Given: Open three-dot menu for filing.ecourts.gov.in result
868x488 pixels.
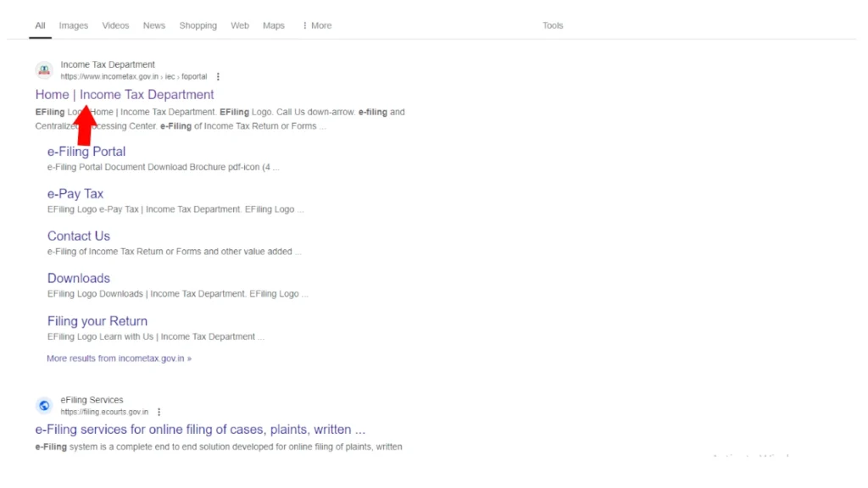Looking at the screenshot, I should click(x=159, y=412).
